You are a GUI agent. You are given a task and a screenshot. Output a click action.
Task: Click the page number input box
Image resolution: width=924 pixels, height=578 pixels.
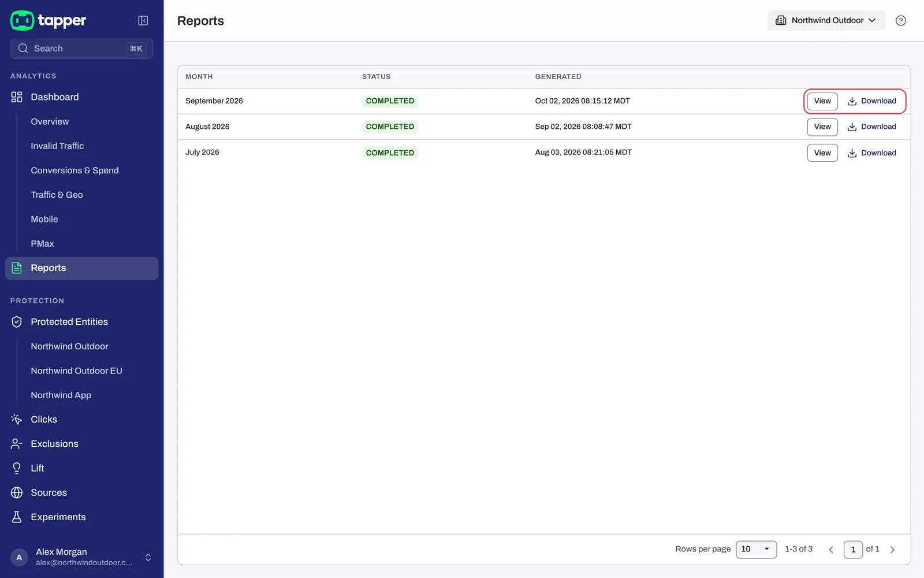853,550
